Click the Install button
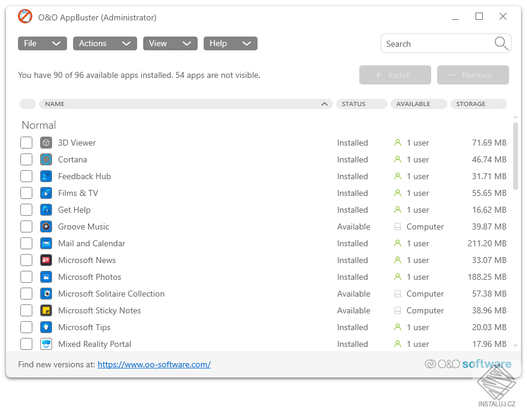 (395, 75)
